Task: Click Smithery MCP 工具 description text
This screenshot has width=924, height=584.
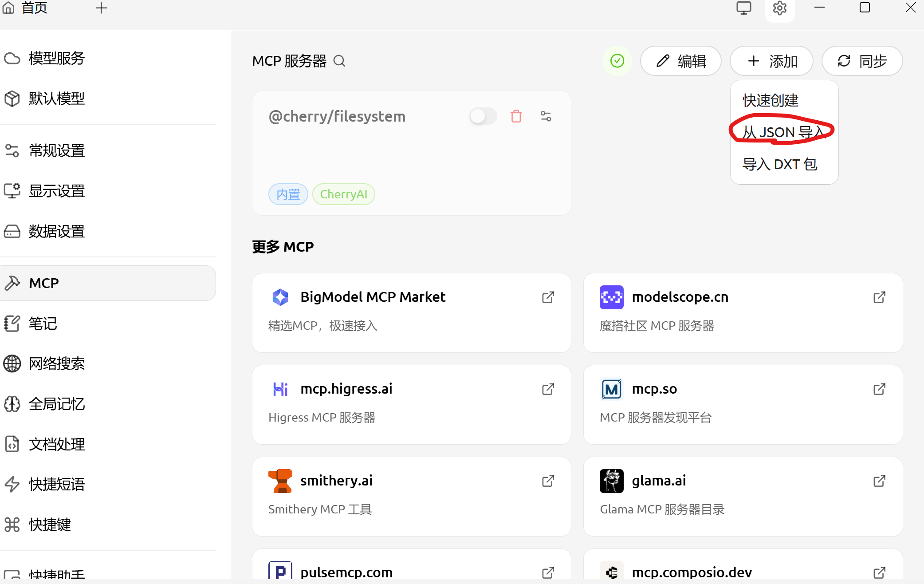Action: 320,509
